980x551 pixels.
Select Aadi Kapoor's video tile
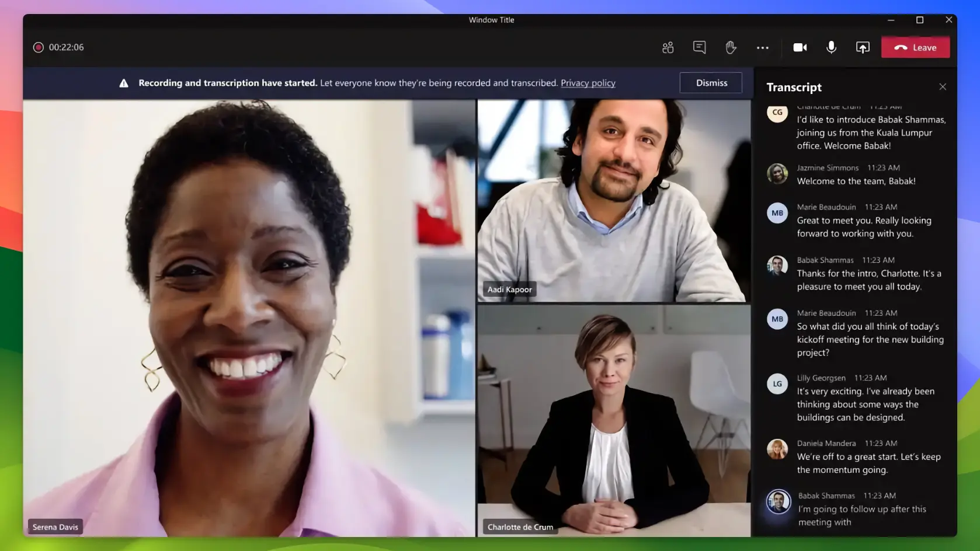tap(613, 201)
